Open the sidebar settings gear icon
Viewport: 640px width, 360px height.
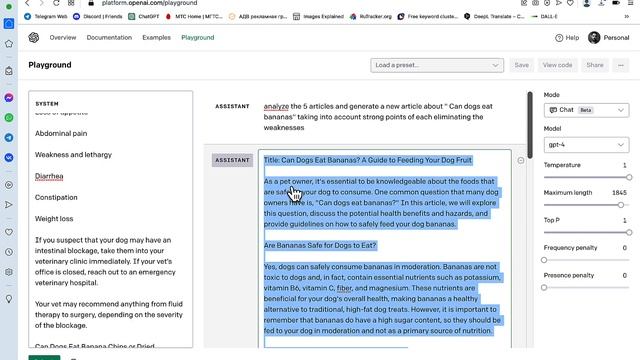(9, 272)
